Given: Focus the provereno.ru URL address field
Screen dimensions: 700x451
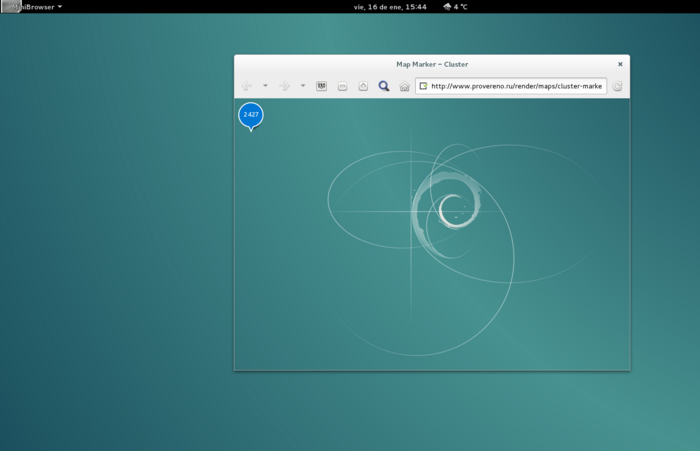Looking at the screenshot, I should pos(516,86).
